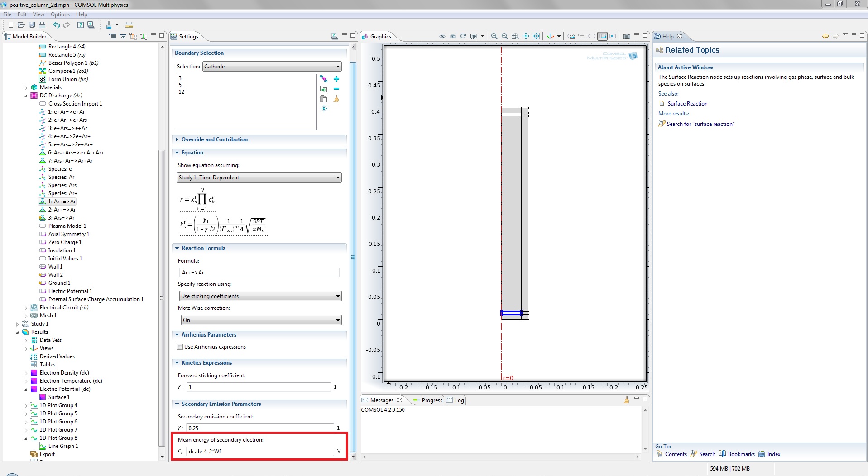
Task: Open the Options menu
Action: tap(60, 14)
